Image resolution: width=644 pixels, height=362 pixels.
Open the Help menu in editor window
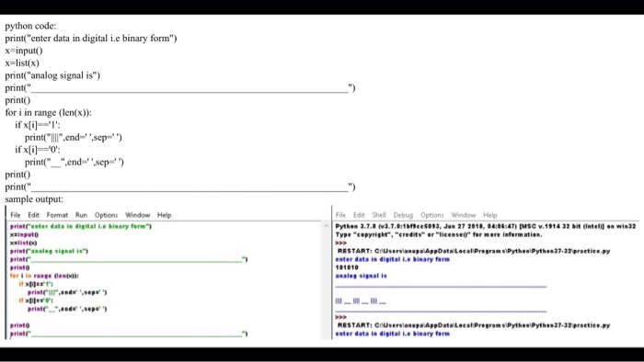click(x=165, y=215)
